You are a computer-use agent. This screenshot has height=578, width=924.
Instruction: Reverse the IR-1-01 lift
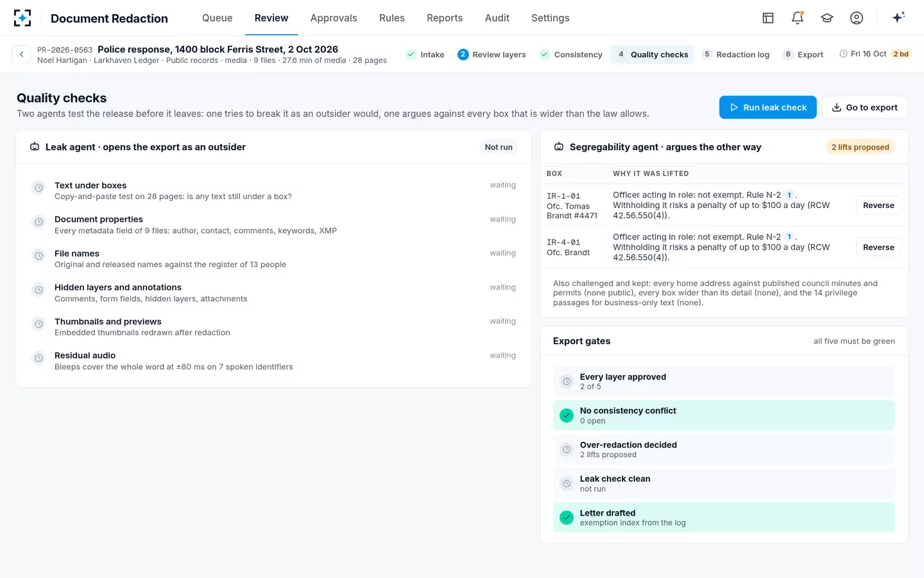(878, 206)
